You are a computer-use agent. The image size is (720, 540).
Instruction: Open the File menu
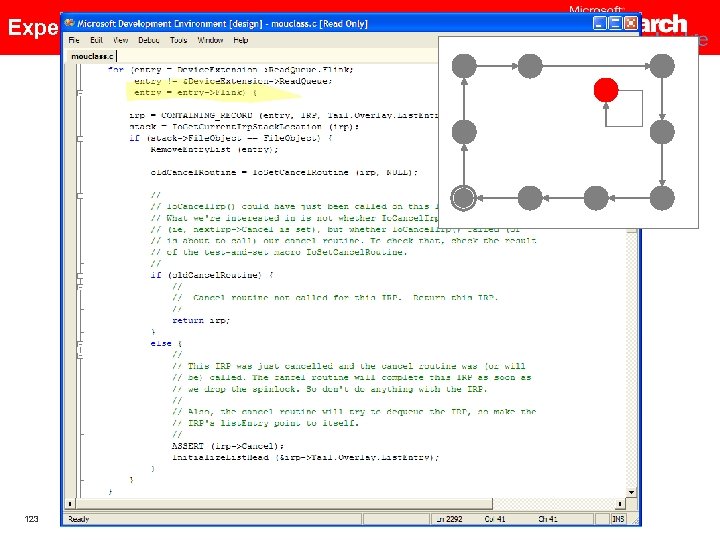tap(74, 40)
